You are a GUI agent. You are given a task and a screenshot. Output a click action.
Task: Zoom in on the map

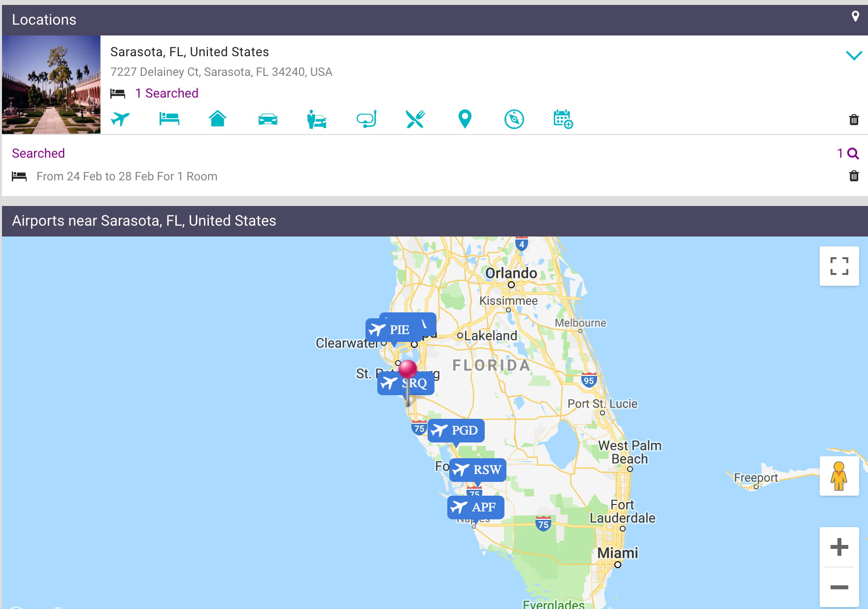(x=839, y=547)
